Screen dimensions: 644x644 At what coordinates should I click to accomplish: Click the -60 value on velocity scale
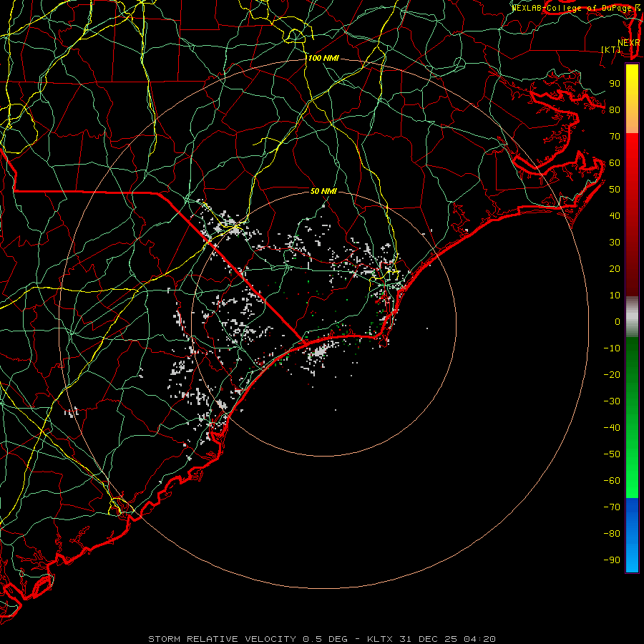pyautogui.click(x=612, y=481)
